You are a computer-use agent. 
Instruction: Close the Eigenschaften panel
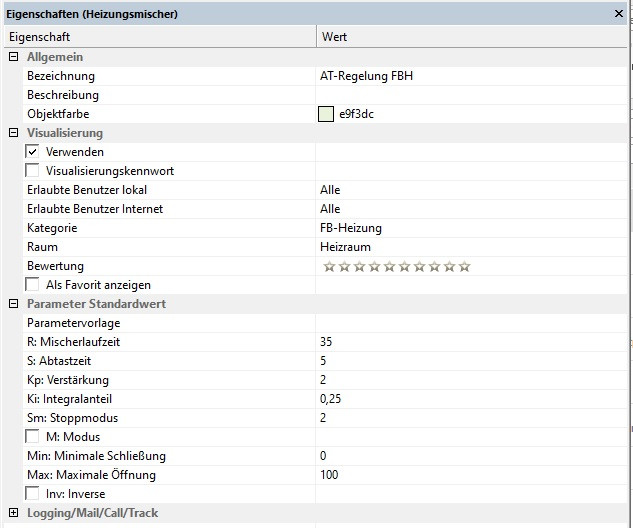pos(620,14)
